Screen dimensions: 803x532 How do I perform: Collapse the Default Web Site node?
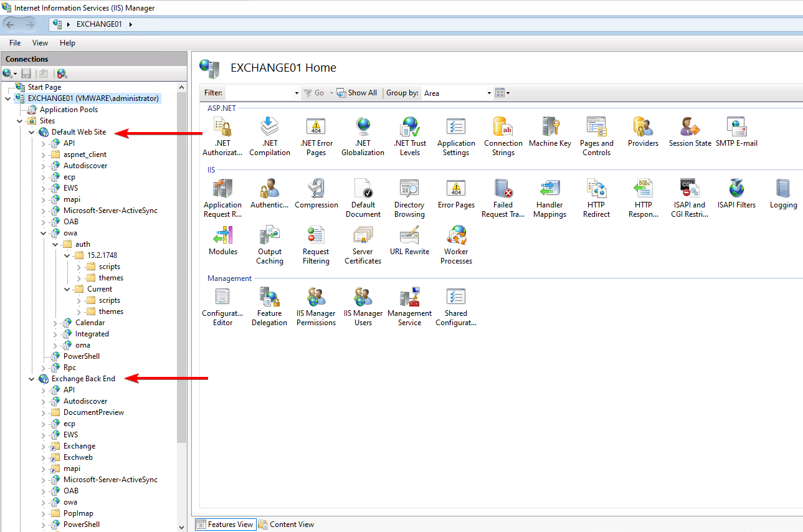(x=32, y=132)
